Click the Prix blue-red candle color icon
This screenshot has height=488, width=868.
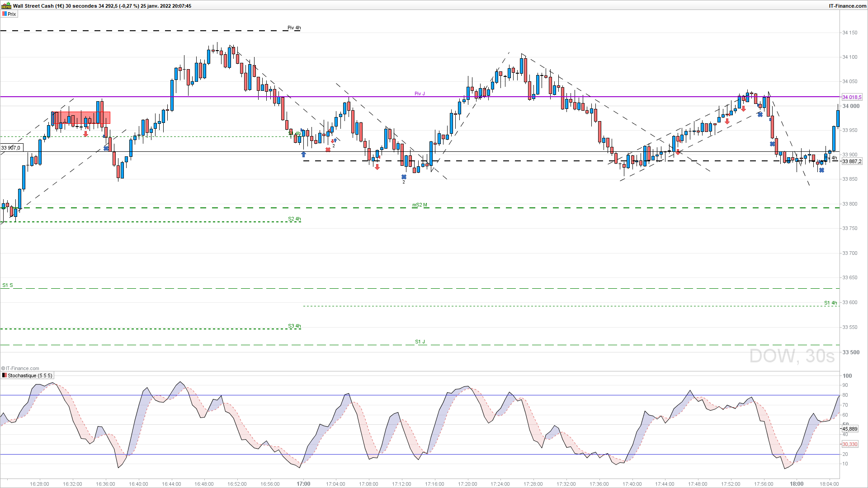[4, 14]
